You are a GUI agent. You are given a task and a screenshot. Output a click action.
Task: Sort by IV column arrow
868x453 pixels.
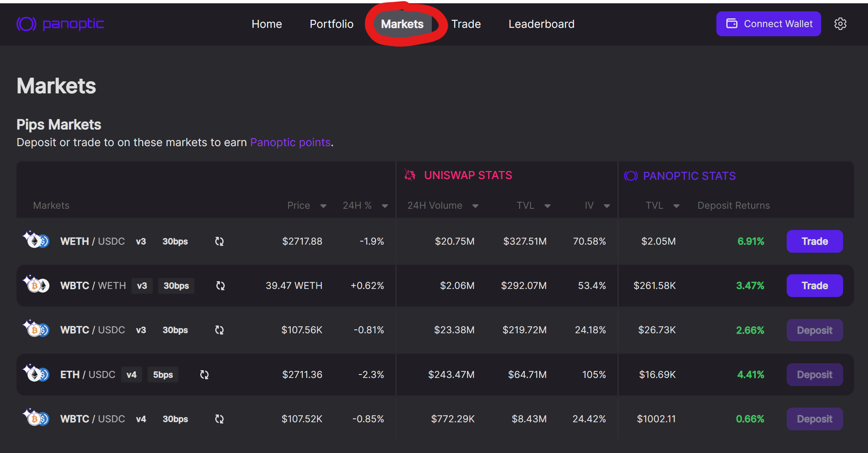(607, 206)
